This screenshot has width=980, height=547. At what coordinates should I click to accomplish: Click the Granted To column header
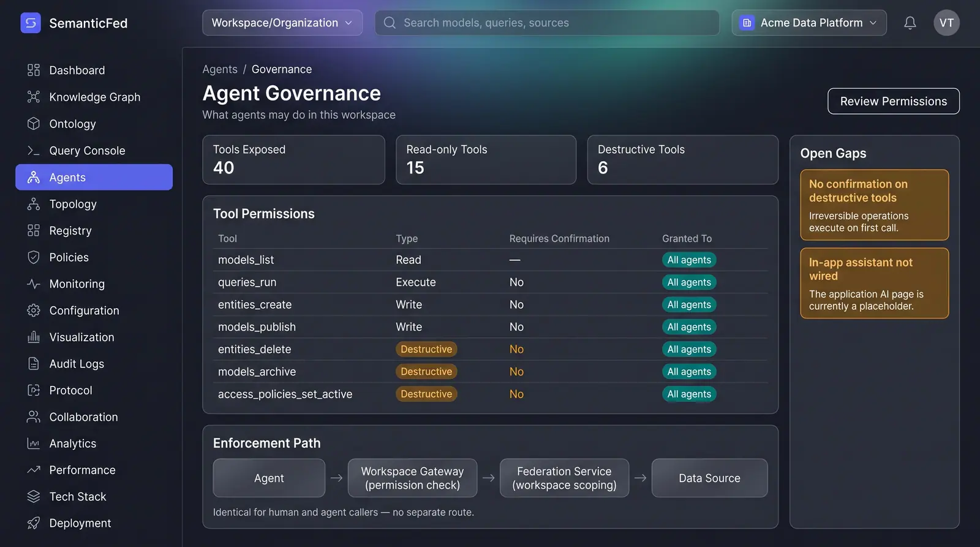pos(687,238)
